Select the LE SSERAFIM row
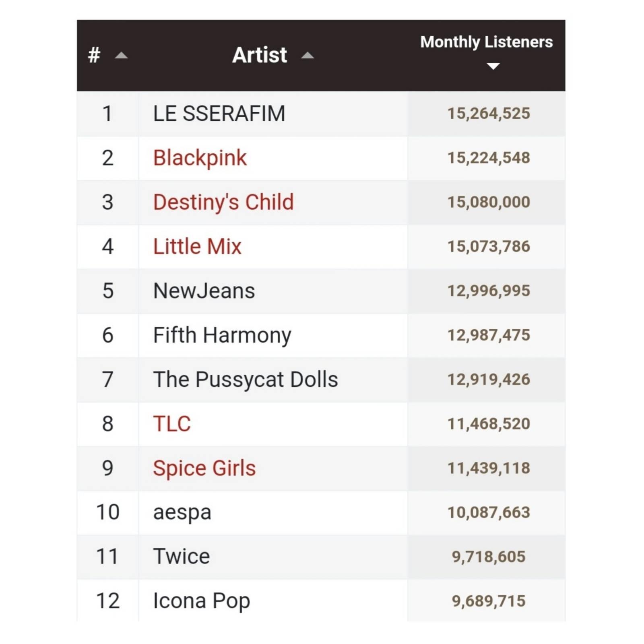Viewport: 644px width, 644px height. click(x=321, y=114)
